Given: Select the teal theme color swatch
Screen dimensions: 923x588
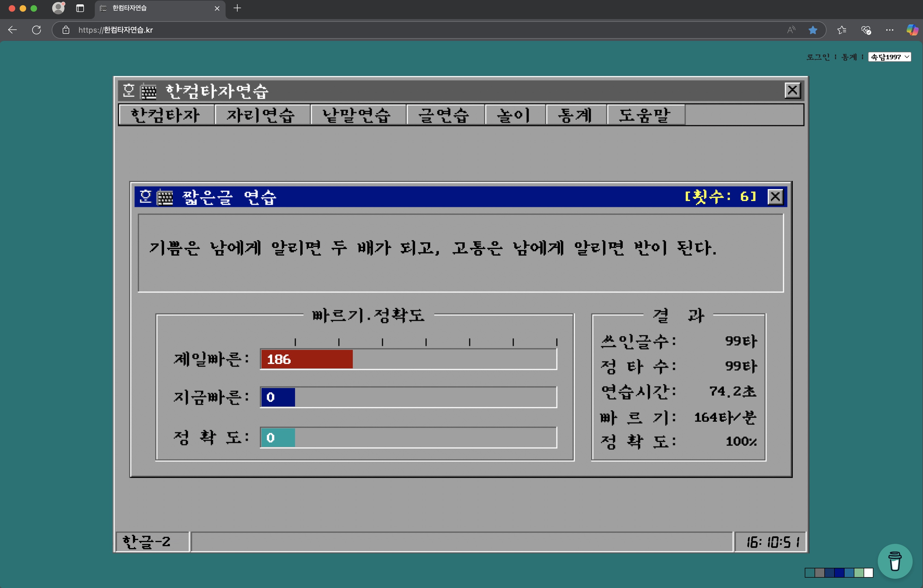Looking at the screenshot, I should pyautogui.click(x=810, y=573).
